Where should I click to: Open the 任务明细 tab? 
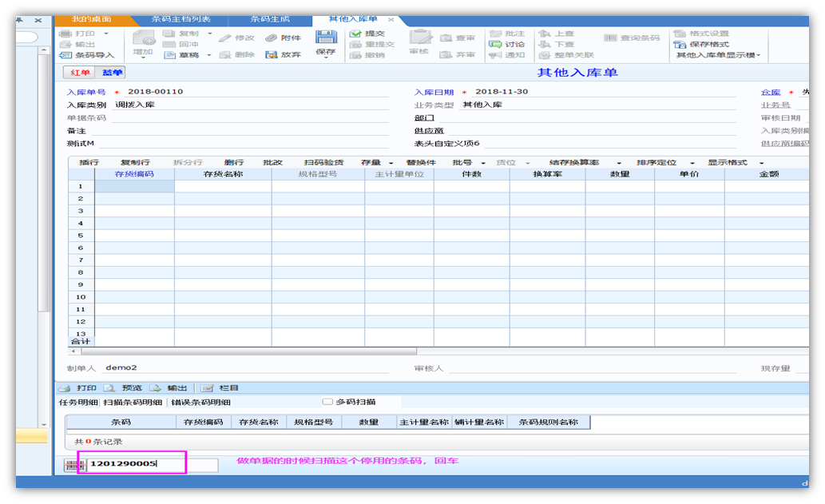click(x=78, y=403)
